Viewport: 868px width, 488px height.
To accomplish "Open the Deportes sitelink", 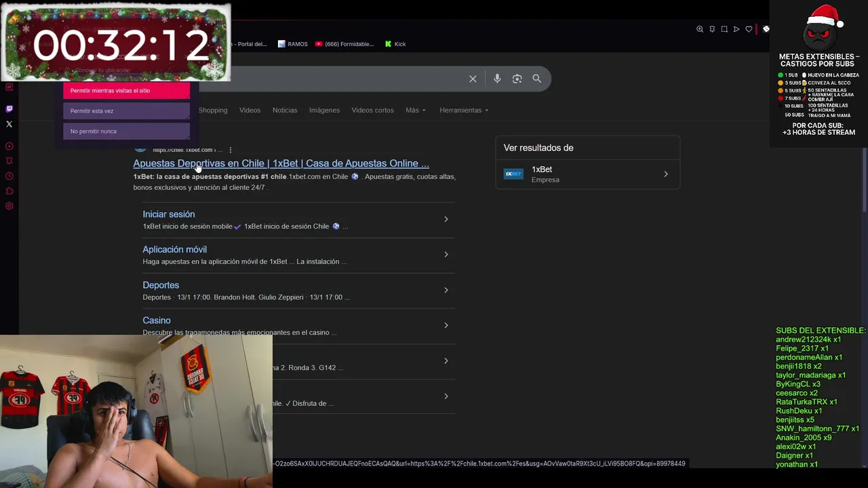I will (x=161, y=285).
